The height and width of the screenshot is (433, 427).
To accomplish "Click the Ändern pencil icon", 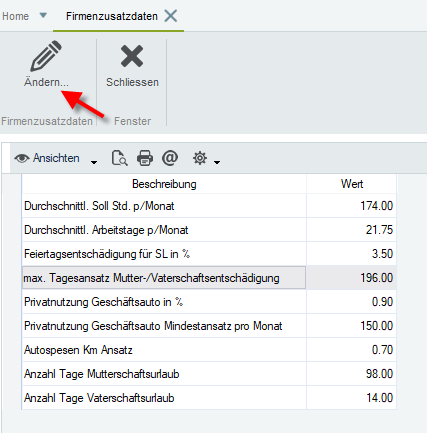I will coord(46,56).
